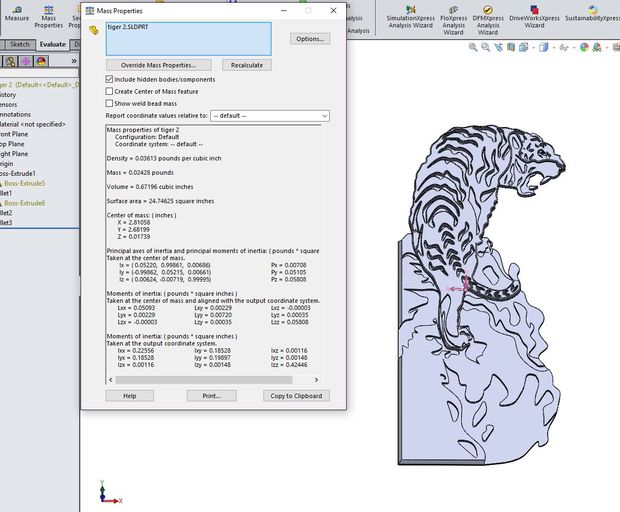This screenshot has height=512, width=620.
Task: Launch DFMXpress Analysis Wizard
Action: [x=488, y=20]
